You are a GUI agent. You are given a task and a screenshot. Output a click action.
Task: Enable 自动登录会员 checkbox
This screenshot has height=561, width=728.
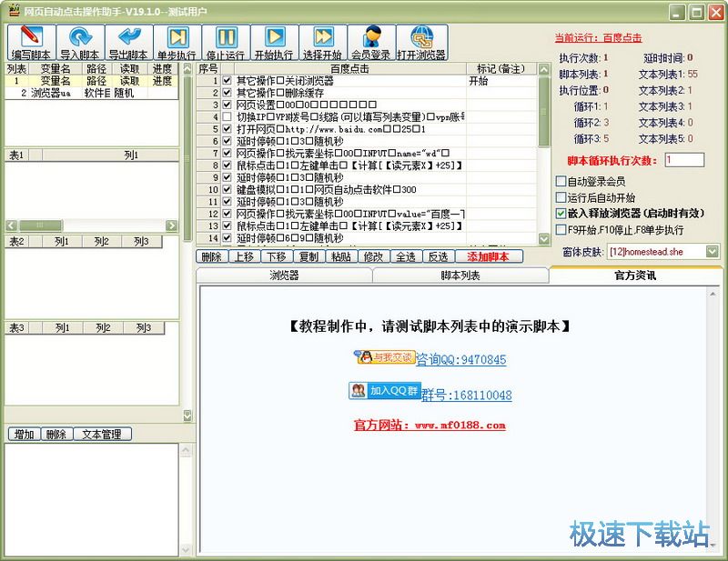point(561,182)
